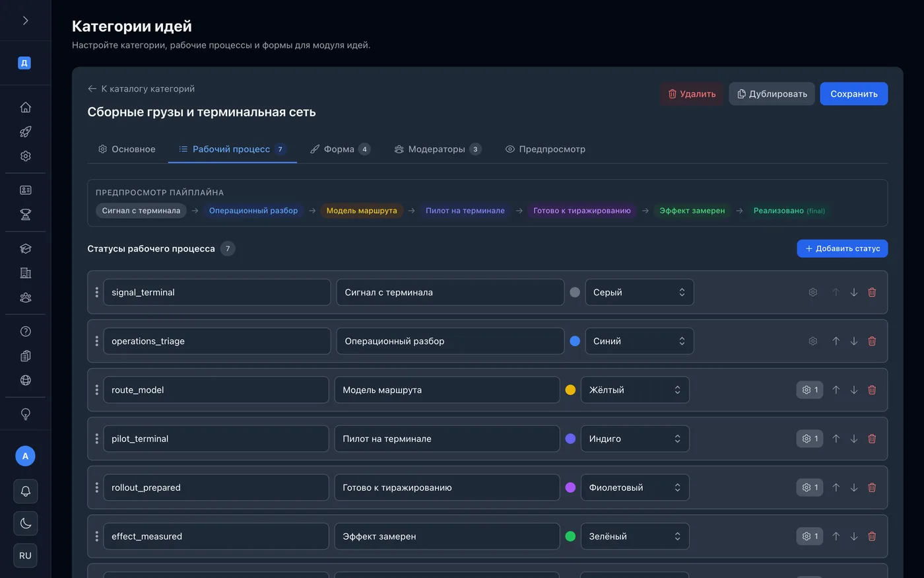Delete the rollout_prepared status
The width and height of the screenshot is (924, 578).
pos(872,488)
